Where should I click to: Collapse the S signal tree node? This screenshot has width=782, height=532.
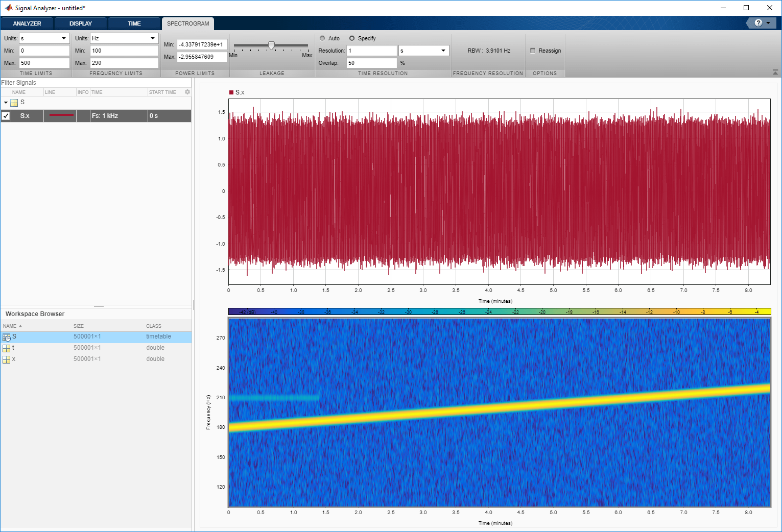(x=6, y=103)
